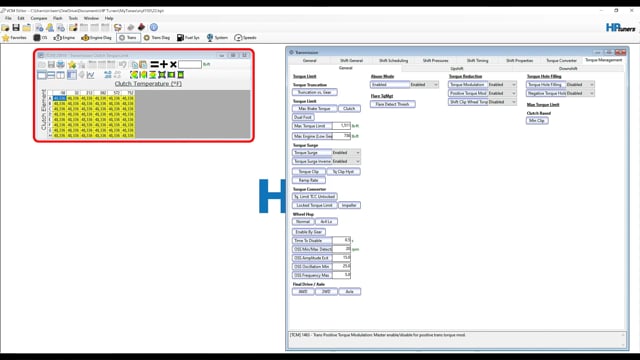
Task: Open Truncation vs. Gear table
Action: 315,92
